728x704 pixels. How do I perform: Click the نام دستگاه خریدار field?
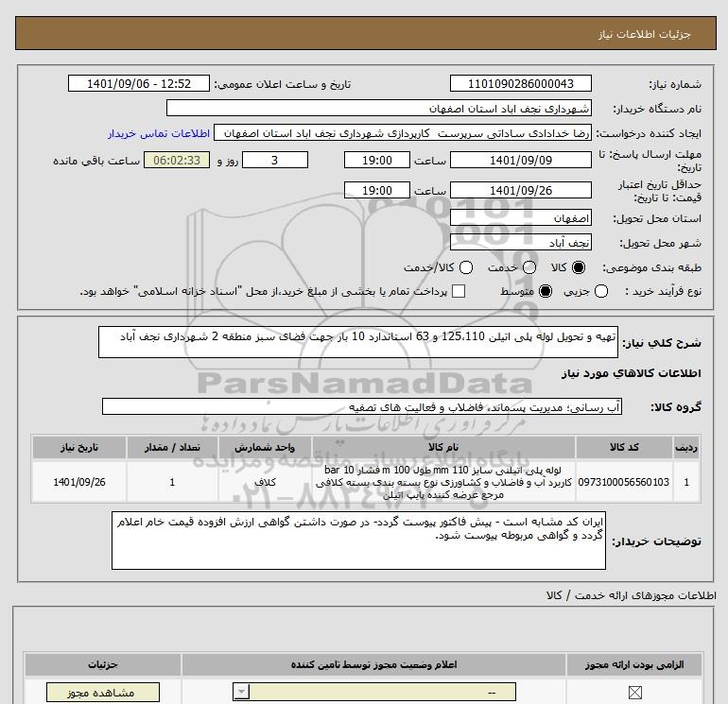tap(520, 109)
